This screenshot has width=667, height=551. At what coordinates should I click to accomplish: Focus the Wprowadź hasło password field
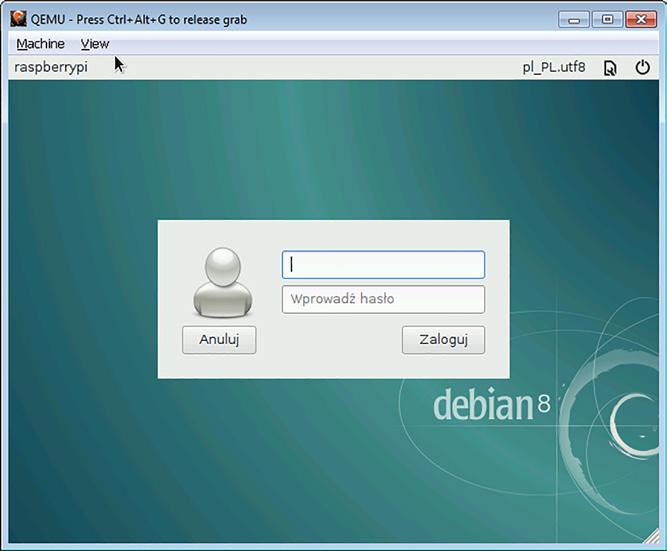pos(383,300)
